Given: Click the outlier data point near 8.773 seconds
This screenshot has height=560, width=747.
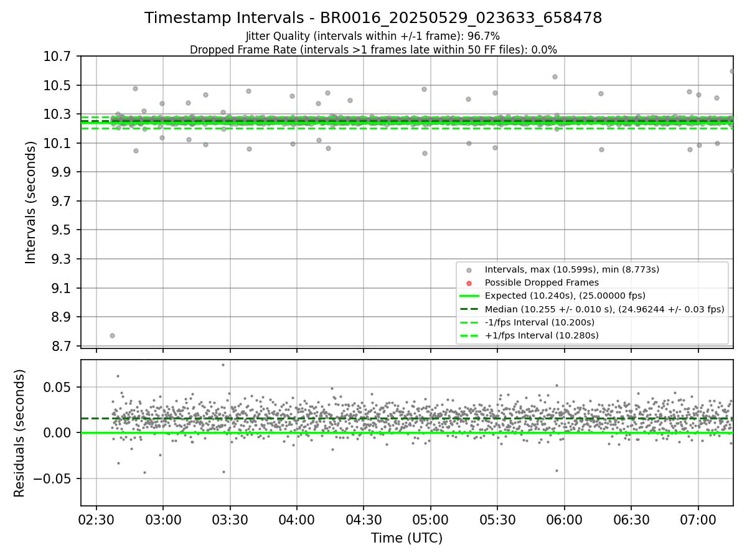Looking at the screenshot, I should 112,335.
